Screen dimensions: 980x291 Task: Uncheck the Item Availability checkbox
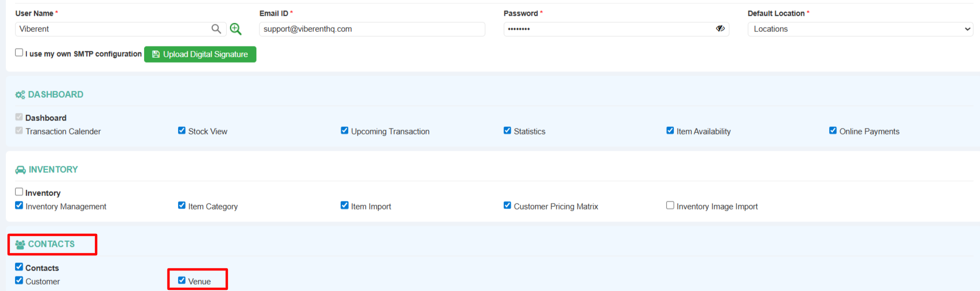pyautogui.click(x=670, y=130)
